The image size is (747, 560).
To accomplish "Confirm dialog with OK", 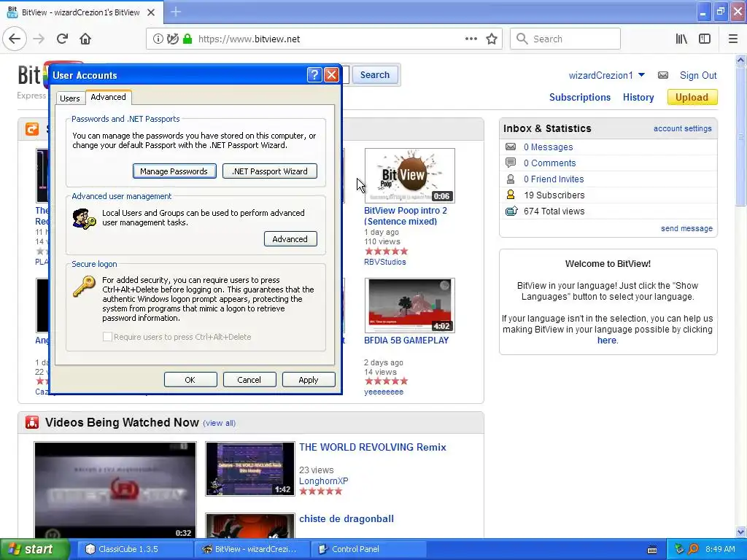I will 190,379.
